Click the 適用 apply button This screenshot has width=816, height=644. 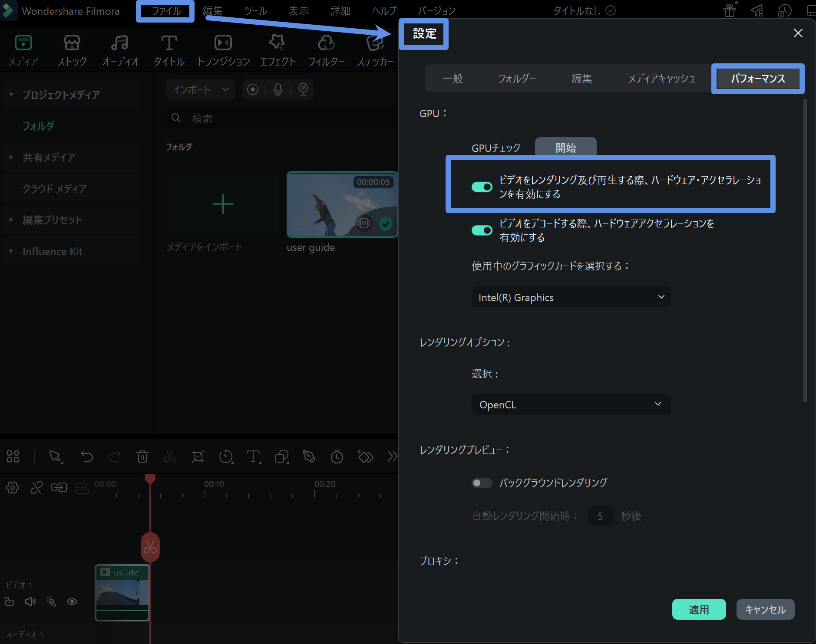coord(699,609)
